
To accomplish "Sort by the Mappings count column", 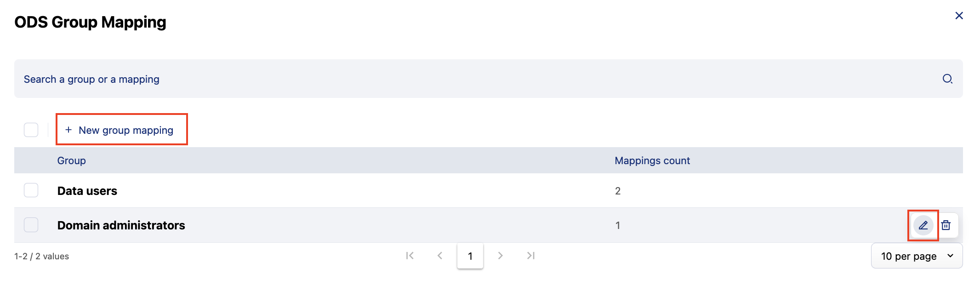I will pos(652,160).
